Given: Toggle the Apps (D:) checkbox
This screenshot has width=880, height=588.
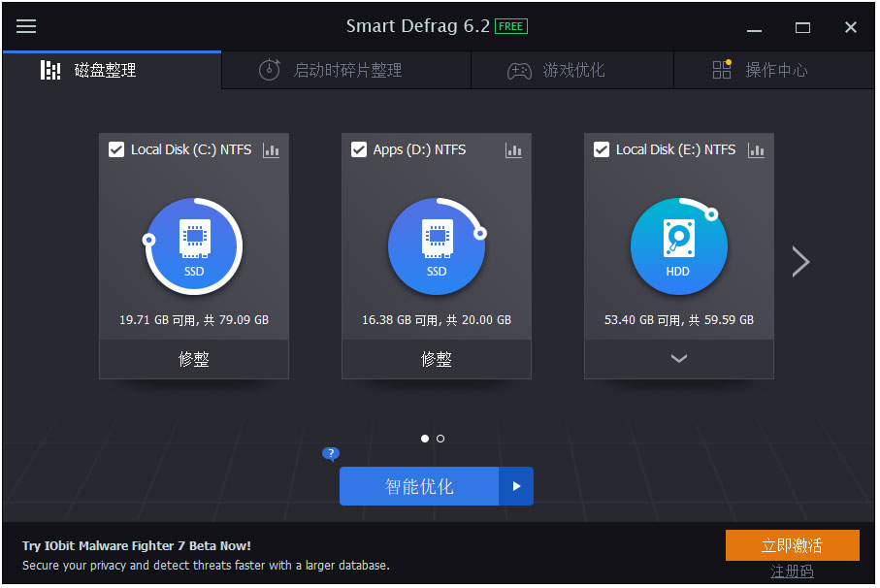Looking at the screenshot, I should coord(359,149).
